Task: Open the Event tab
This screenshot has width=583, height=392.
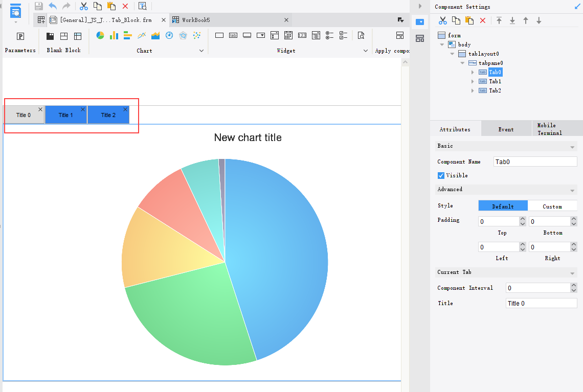Action: pos(506,129)
